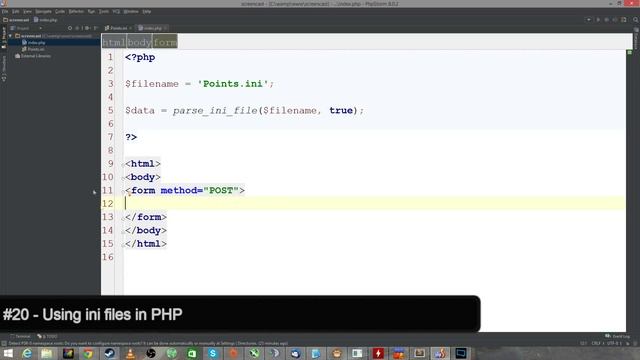Open the run configuration dropdown

point(589,20)
